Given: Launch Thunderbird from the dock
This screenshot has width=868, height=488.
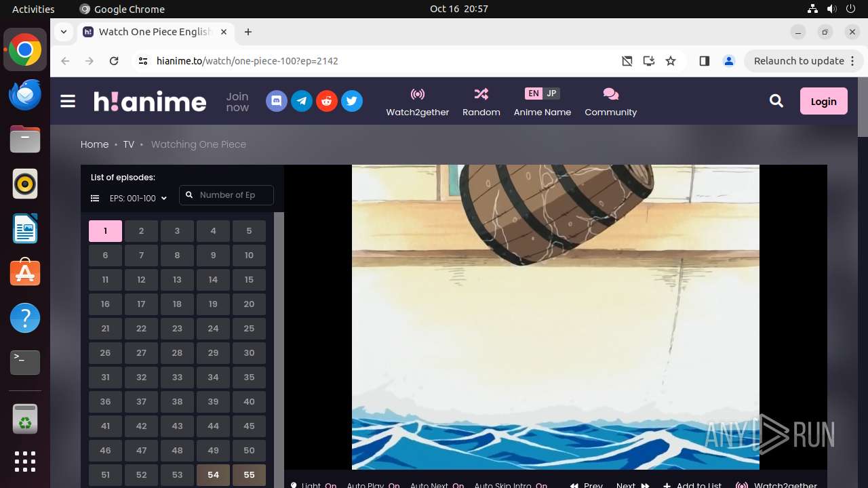Looking at the screenshot, I should pyautogui.click(x=25, y=94).
